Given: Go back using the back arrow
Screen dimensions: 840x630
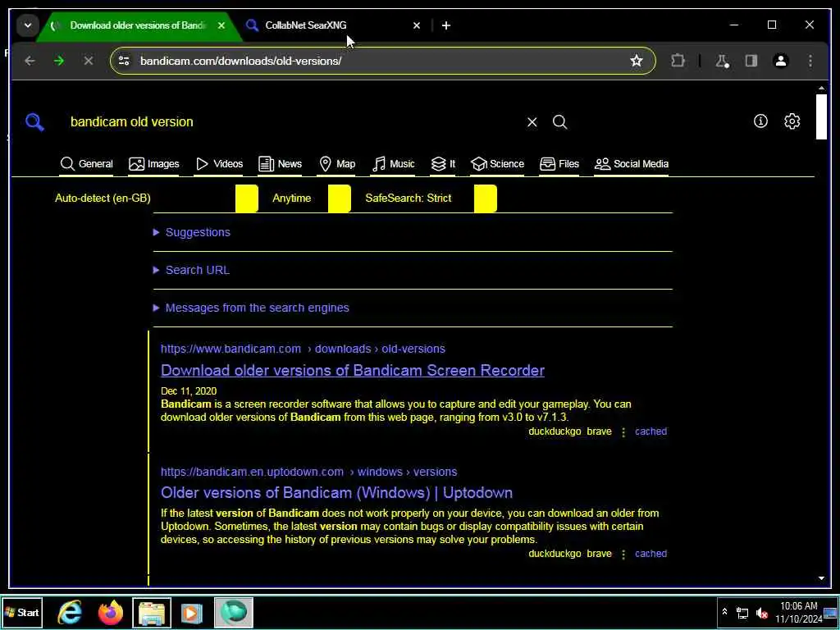Looking at the screenshot, I should pyautogui.click(x=30, y=61).
